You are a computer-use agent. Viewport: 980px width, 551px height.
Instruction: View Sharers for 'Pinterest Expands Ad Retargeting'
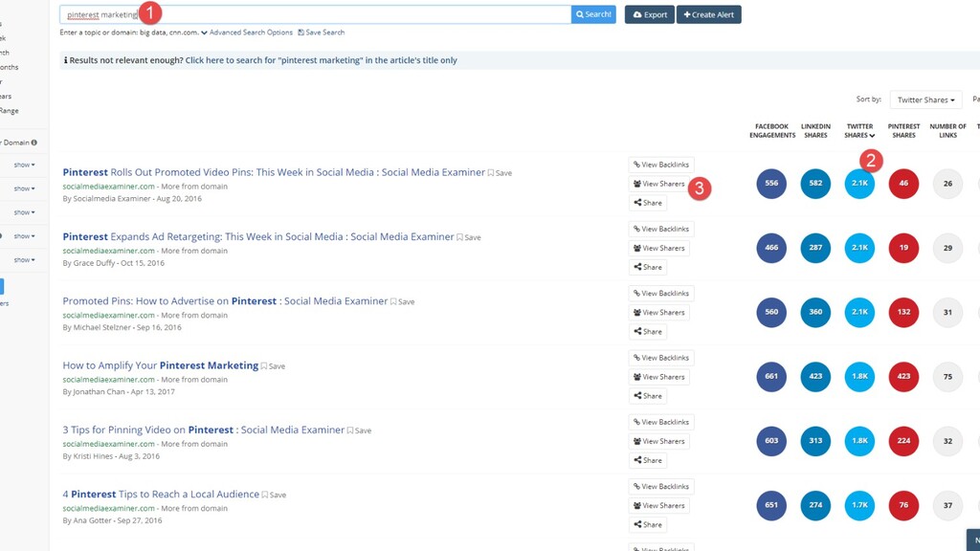pos(658,248)
